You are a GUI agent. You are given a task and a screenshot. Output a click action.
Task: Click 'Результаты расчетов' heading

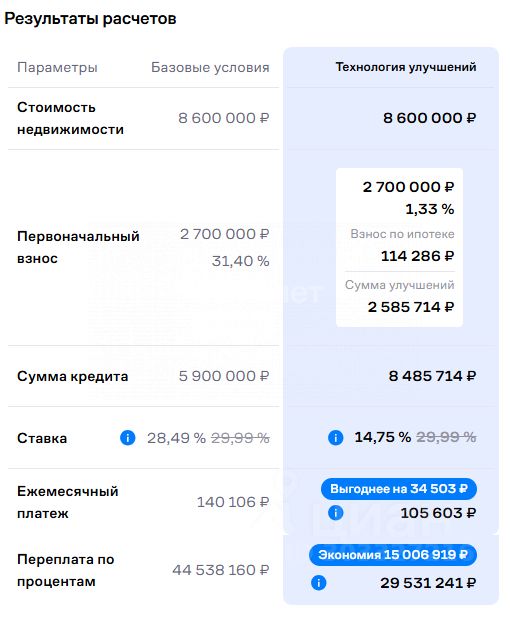(x=90, y=19)
